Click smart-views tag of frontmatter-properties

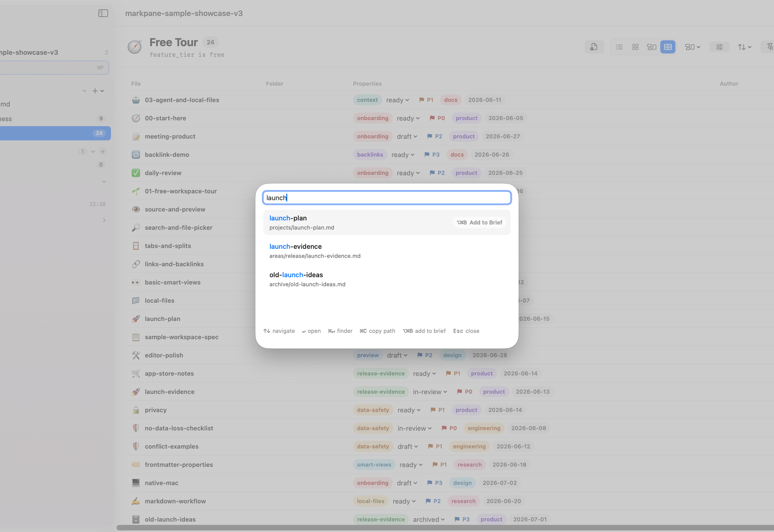374,465
